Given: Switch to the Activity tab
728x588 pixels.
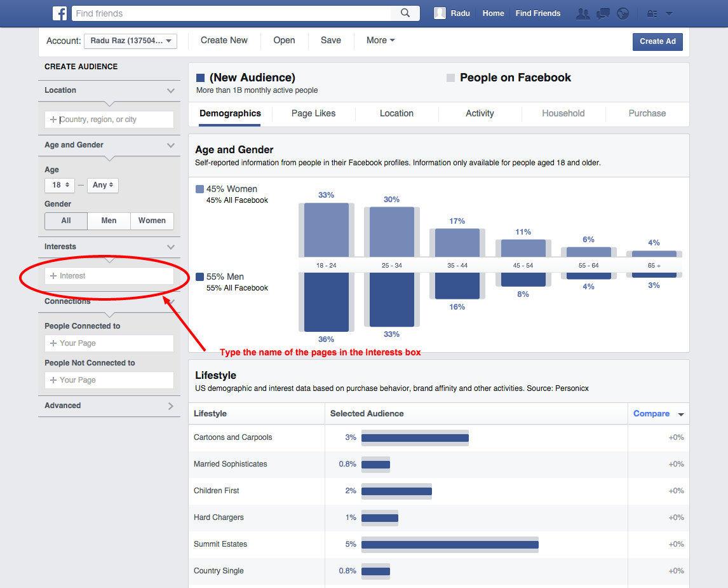Looking at the screenshot, I should [480, 113].
